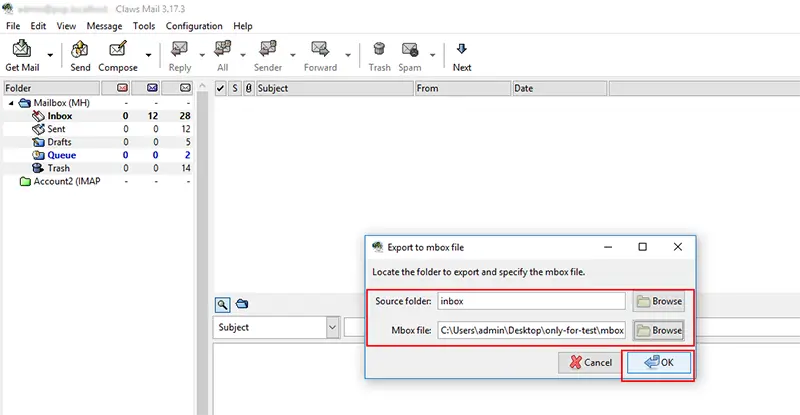The width and height of the screenshot is (800, 415).
Task: Confirm export with OK button
Action: point(659,362)
